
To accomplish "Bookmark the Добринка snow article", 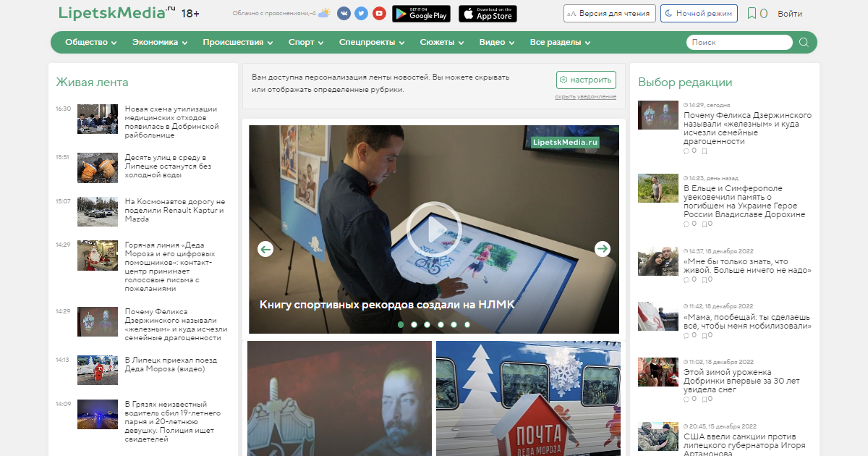I will click(706, 399).
